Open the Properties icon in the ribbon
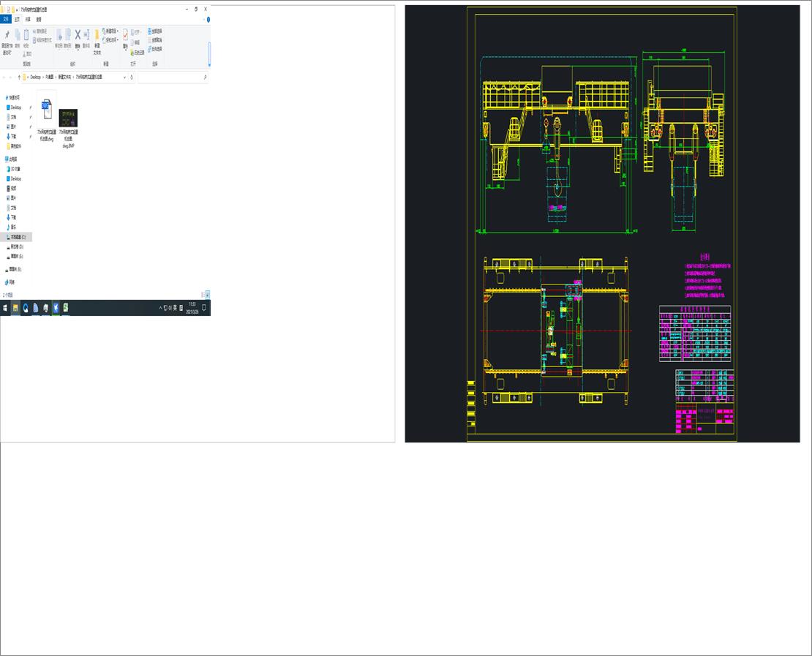This screenshot has height=656, width=812. [125, 35]
